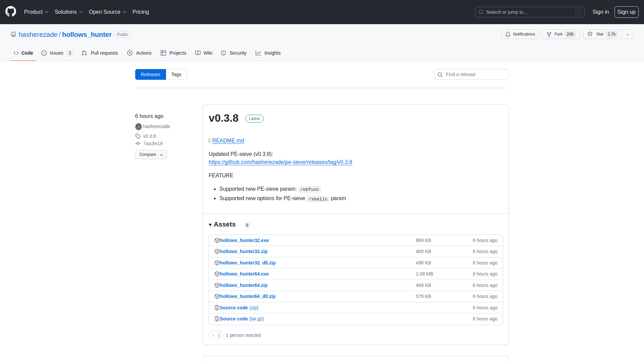Viewport: 644px width, 362px height.
Task: Switch to the Tags view
Action: click(176, 74)
